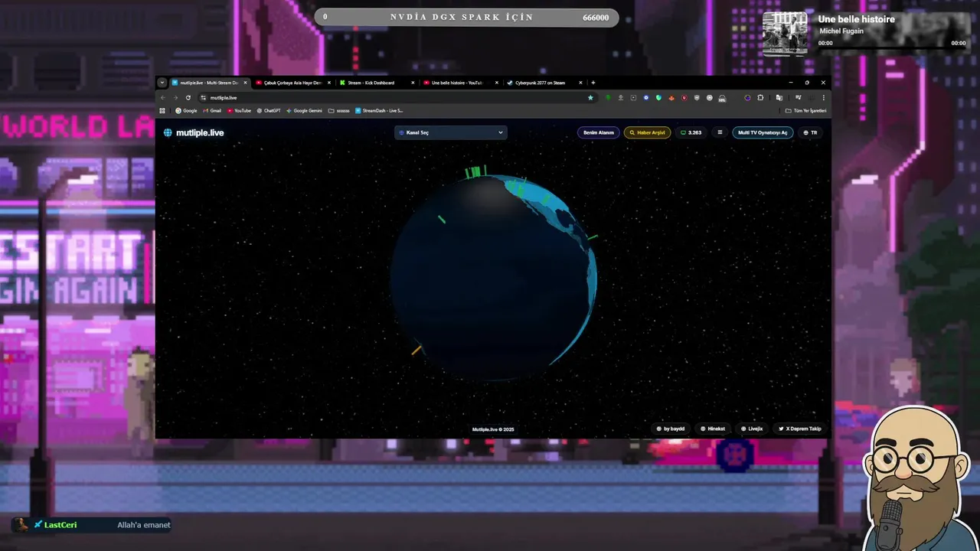Screen dimensions: 980x551
Task: Click the bookmark star in address bar
Action: pos(590,98)
